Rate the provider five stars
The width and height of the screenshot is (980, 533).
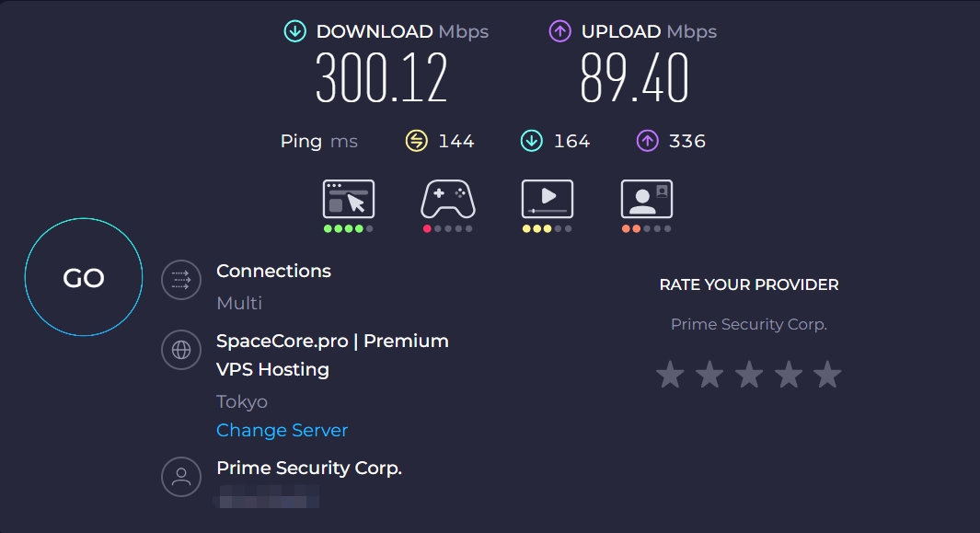point(828,375)
